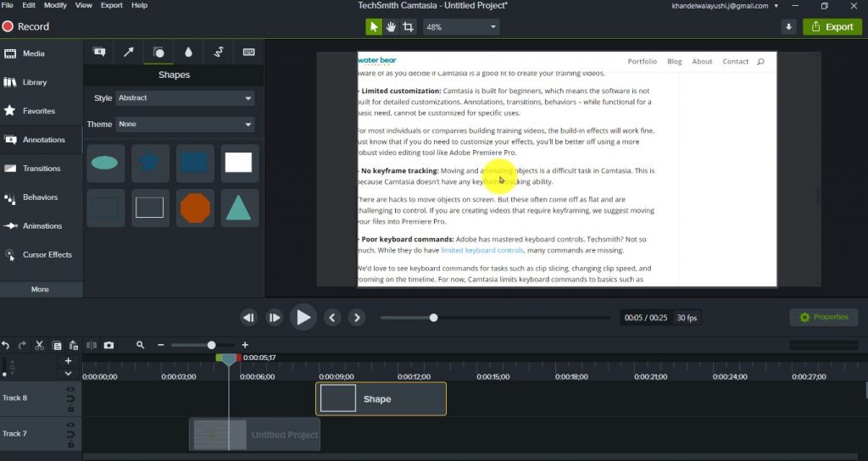
Task: Open the Transitions tab
Action: (41, 169)
